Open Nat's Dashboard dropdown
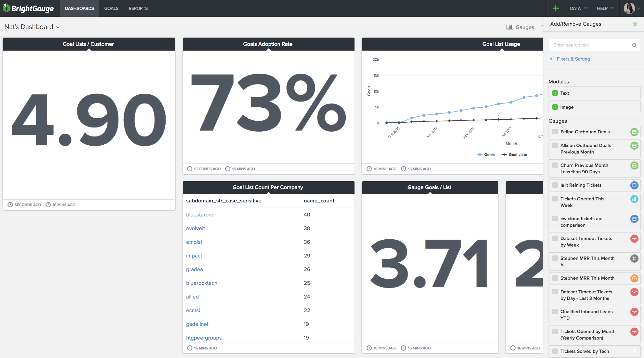This screenshot has width=644, height=358. (32, 27)
